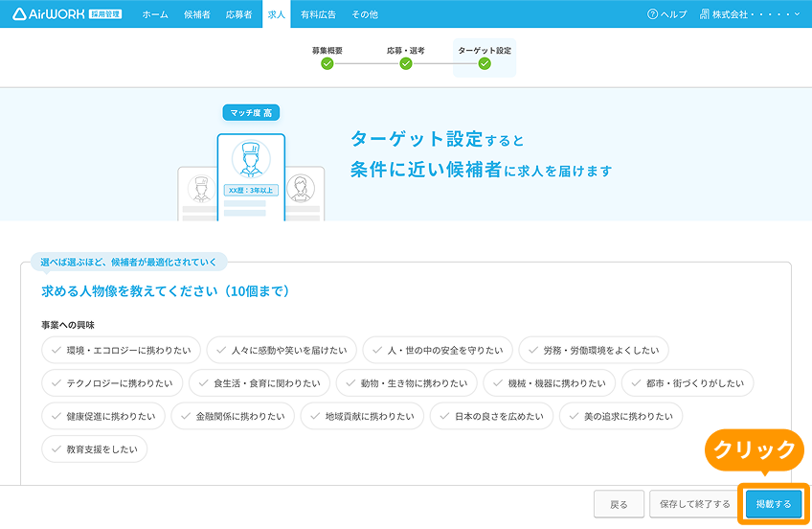Toggle 機械・機器に携わりたい chip
This screenshot has width=812, height=529.
[549, 383]
